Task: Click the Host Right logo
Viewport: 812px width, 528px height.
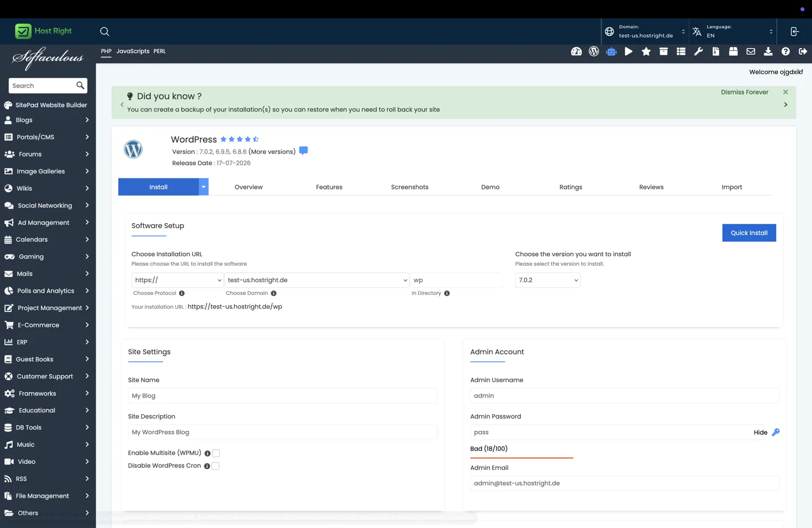Action: (43, 31)
